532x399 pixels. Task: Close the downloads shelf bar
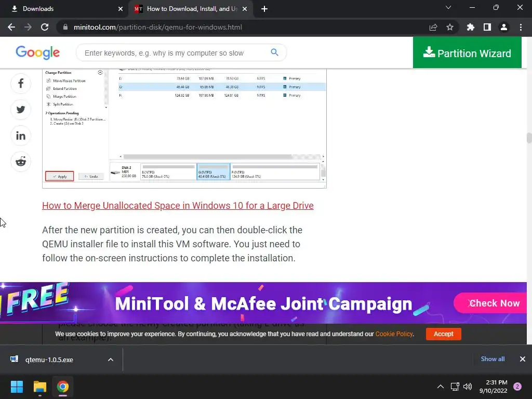[523, 359]
